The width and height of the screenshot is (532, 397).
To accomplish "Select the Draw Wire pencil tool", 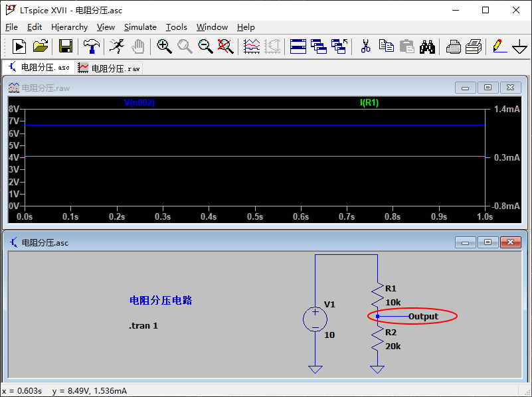I will tap(499, 46).
